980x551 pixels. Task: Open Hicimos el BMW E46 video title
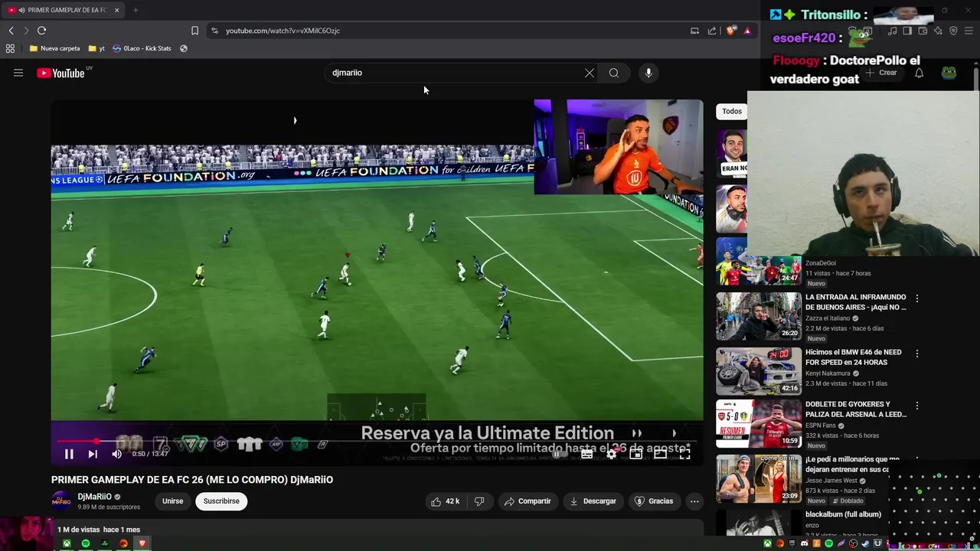[854, 357]
